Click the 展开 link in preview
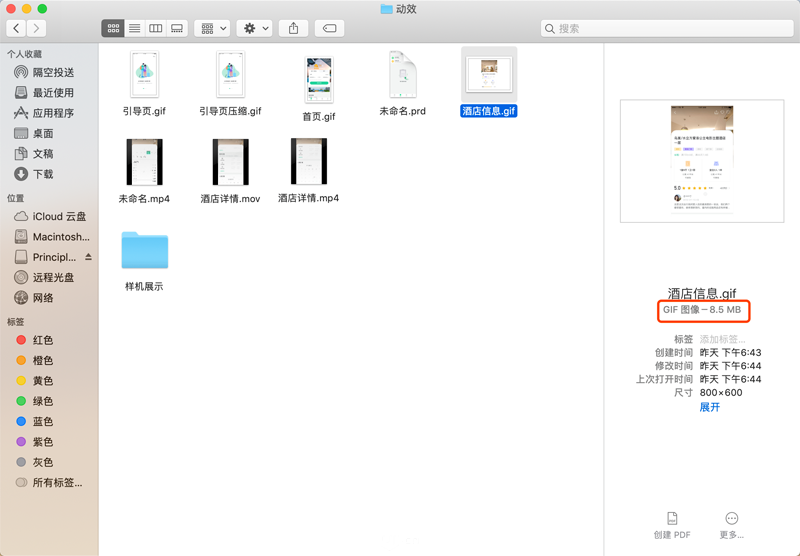 click(710, 407)
